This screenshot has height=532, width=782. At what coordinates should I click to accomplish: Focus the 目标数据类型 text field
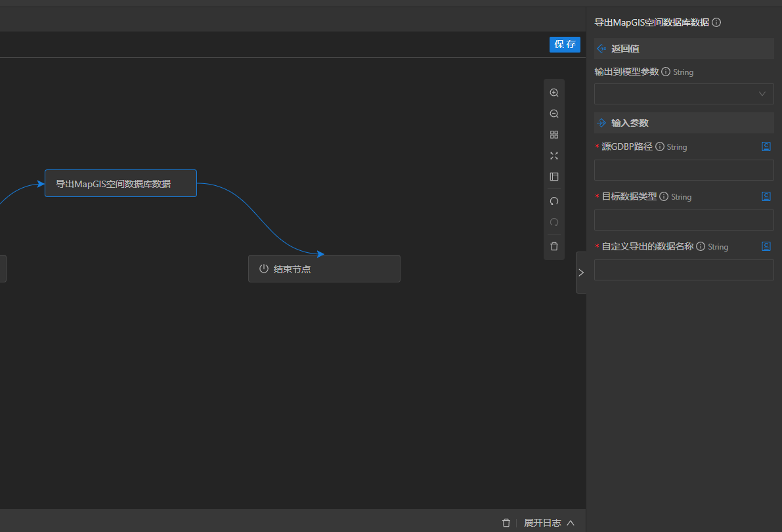pyautogui.click(x=684, y=220)
